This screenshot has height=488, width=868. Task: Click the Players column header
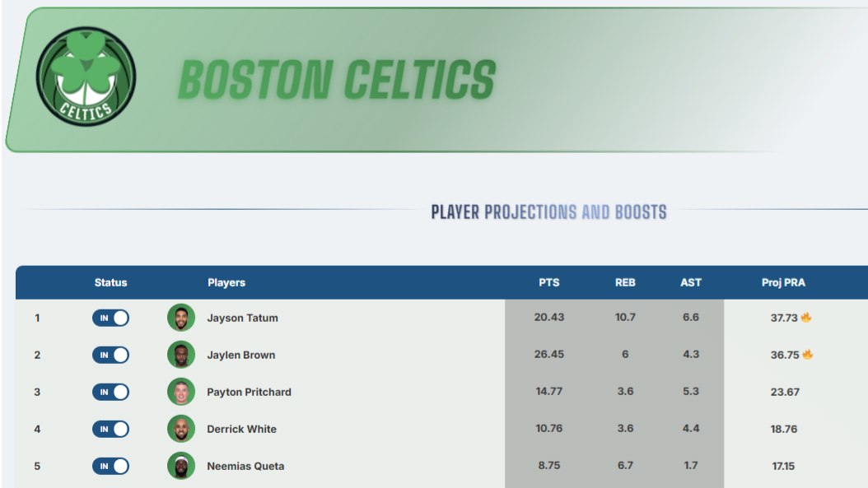pos(226,282)
